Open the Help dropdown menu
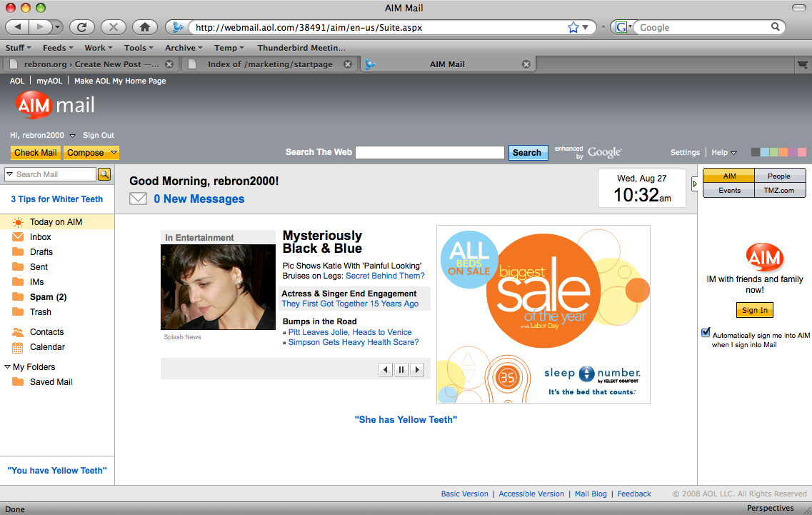Image resolution: width=812 pixels, height=515 pixels. pyautogui.click(x=724, y=152)
